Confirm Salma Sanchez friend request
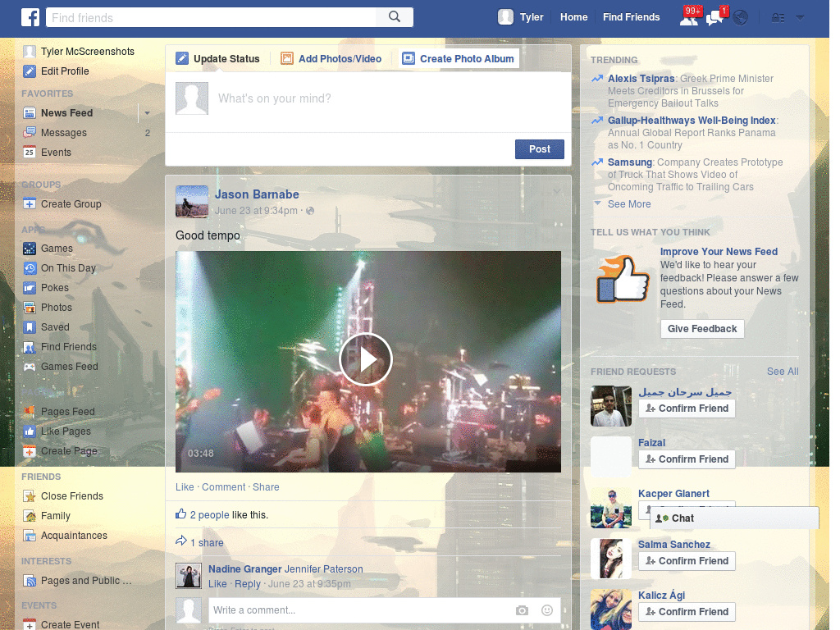The image size is (840, 630). (x=687, y=561)
